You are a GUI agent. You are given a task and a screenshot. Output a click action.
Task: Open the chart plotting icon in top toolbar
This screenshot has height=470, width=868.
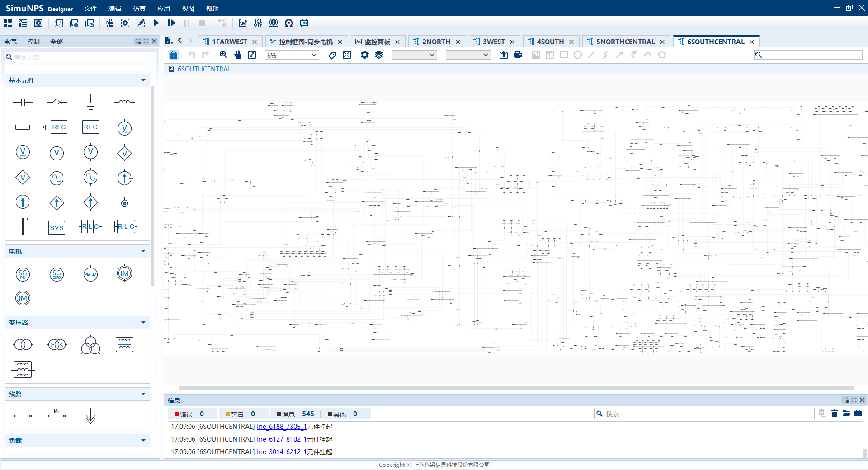click(243, 23)
